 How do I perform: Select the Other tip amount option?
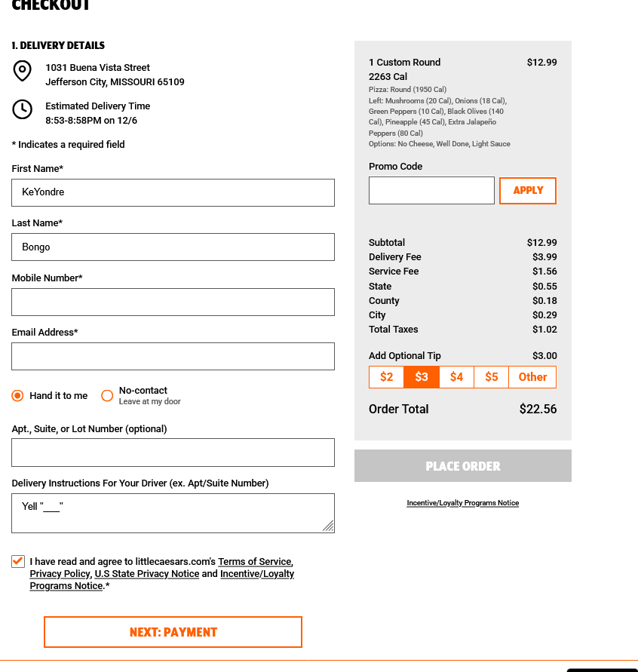coord(532,377)
